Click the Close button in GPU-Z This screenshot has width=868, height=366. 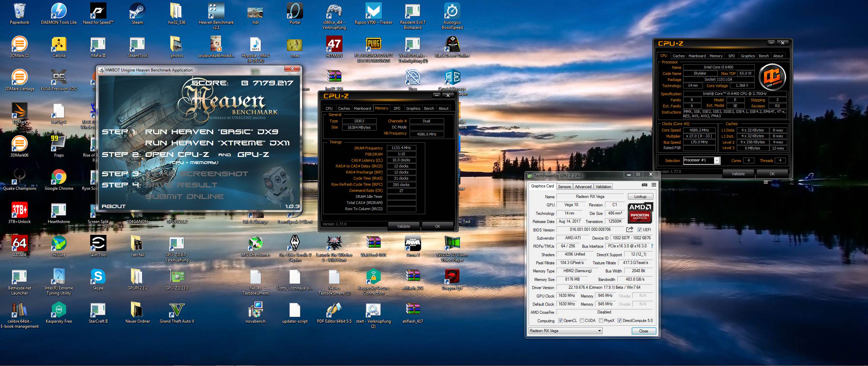tap(644, 331)
